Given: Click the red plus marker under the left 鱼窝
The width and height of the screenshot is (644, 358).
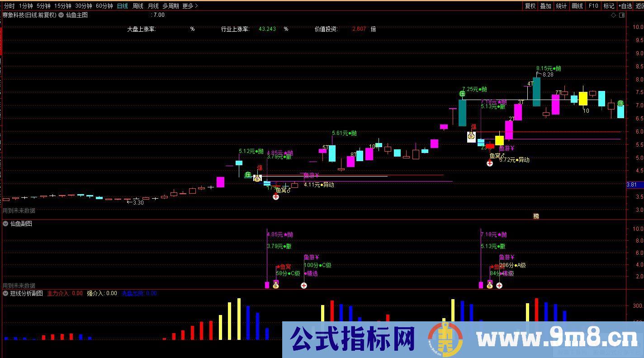Looking at the screenshot, I should (276, 197).
